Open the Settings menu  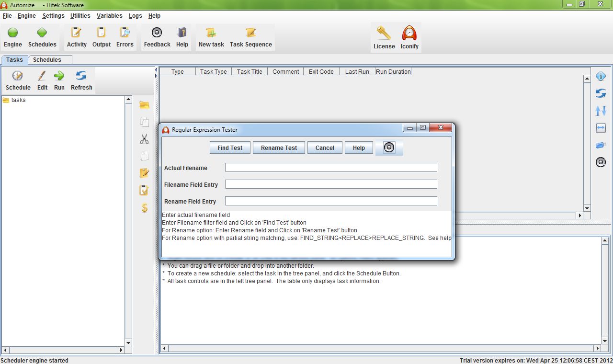tap(53, 16)
